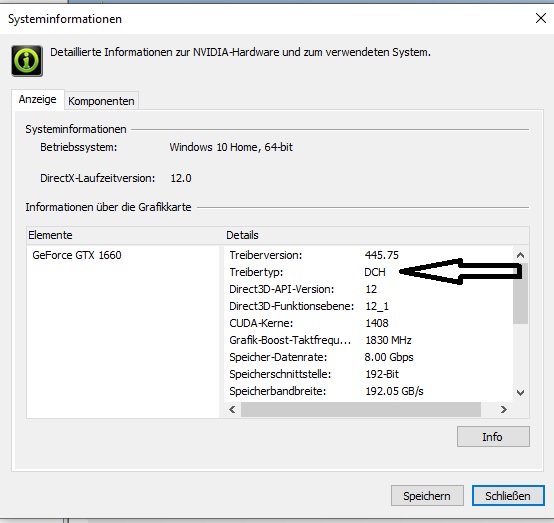The width and height of the screenshot is (554, 523).
Task: Click the 12_1 feature level value
Action: coord(377,306)
